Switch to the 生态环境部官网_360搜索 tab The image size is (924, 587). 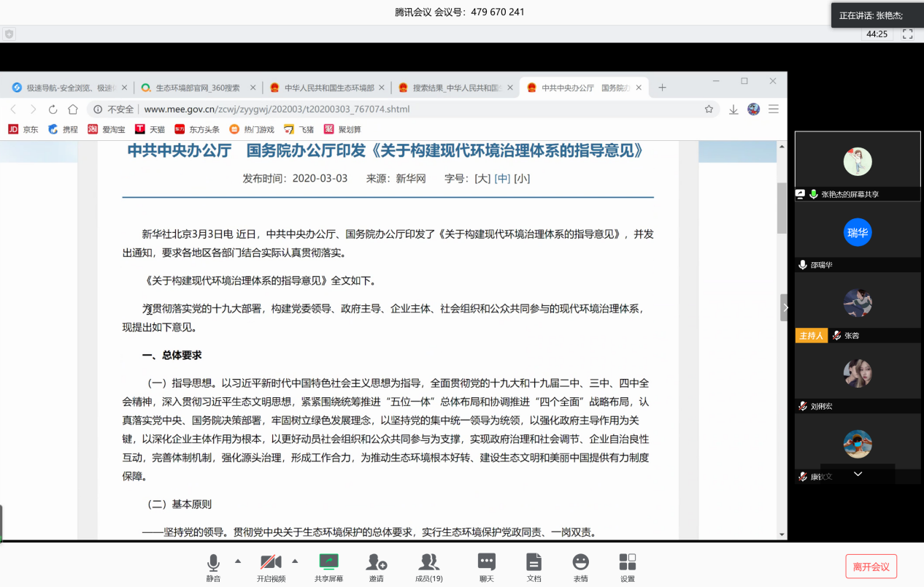pos(197,88)
